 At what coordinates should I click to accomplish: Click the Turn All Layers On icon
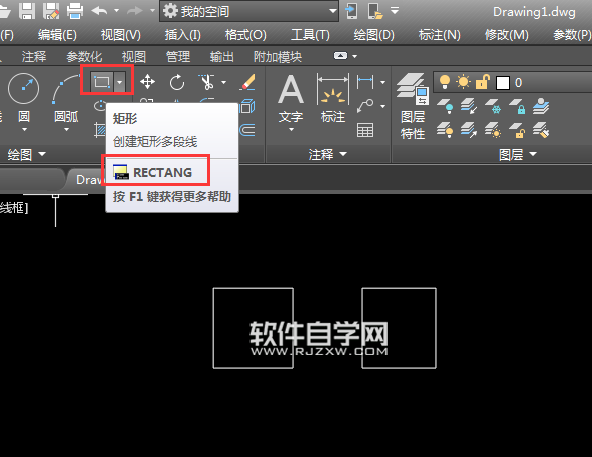click(x=446, y=130)
